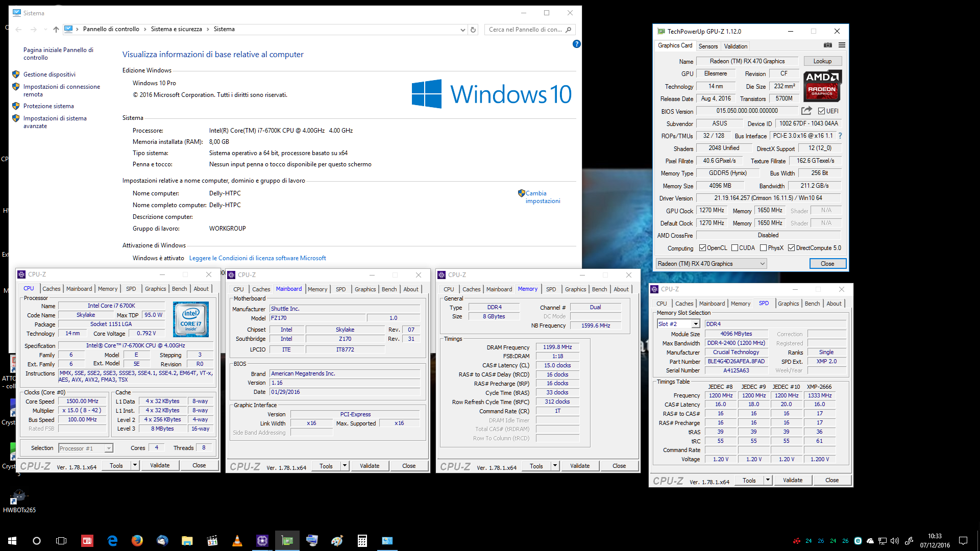
Task: Open the Calculator taskbar icon
Action: 362,541
